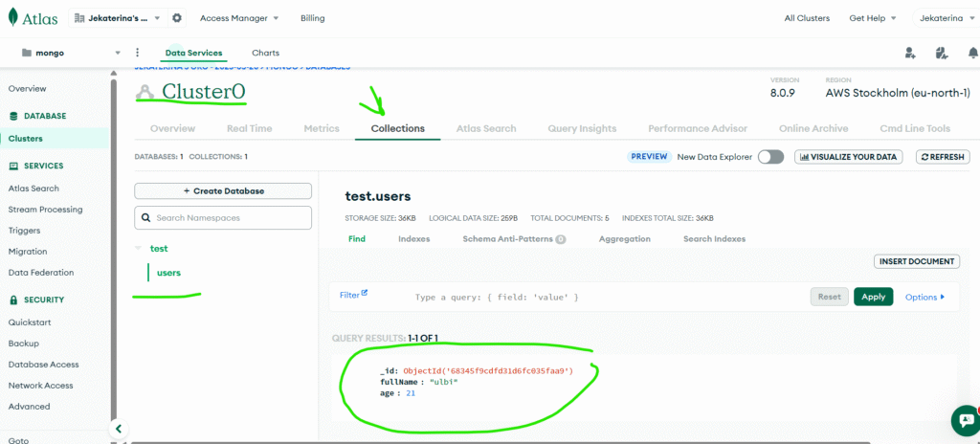The width and height of the screenshot is (980, 444).
Task: Open the Aggregation sub-tab
Action: pyautogui.click(x=624, y=239)
